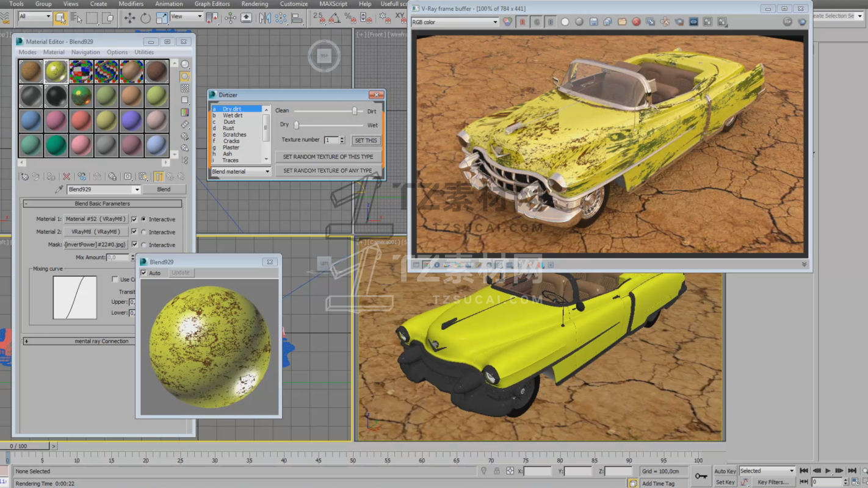The width and height of the screenshot is (868, 488).
Task: Activate the Rotate tool
Action: 145,18
